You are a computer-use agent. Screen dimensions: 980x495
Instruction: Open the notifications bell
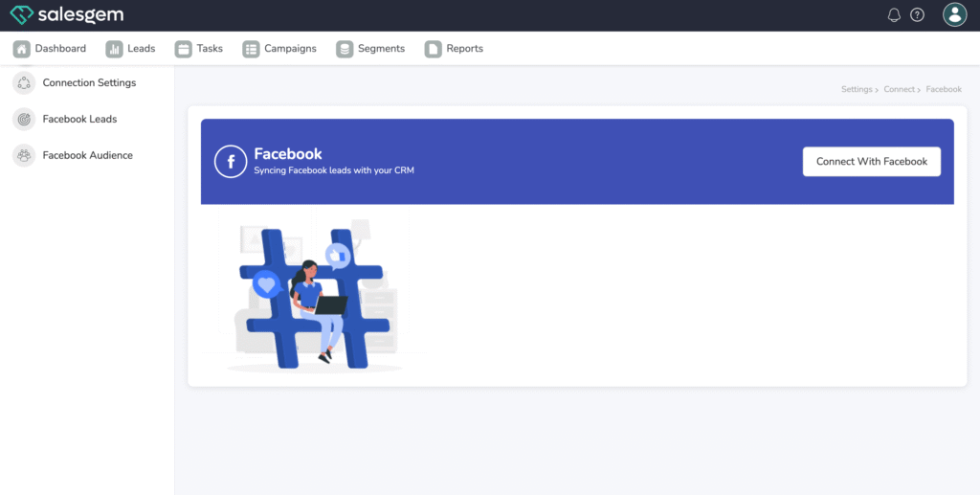pos(894,15)
